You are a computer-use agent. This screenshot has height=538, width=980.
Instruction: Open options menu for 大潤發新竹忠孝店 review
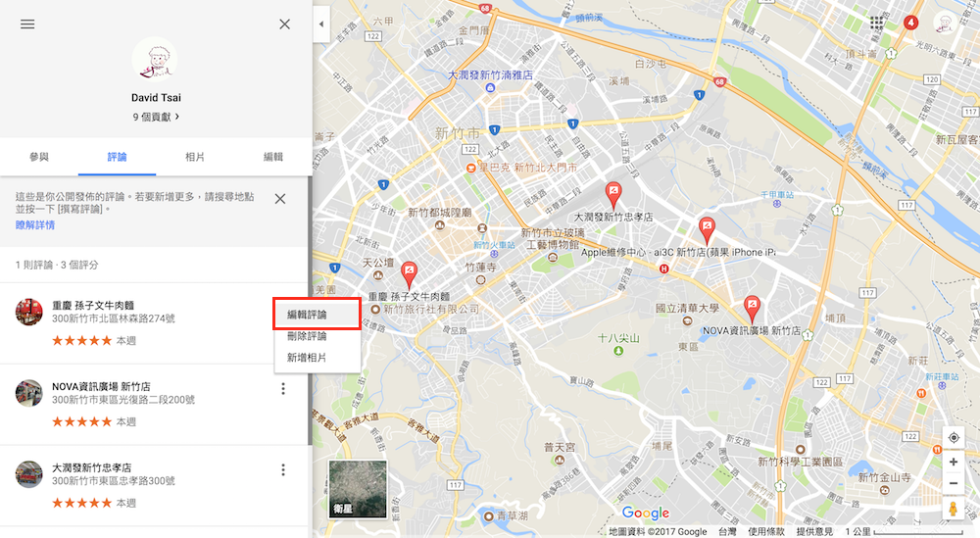tap(283, 469)
